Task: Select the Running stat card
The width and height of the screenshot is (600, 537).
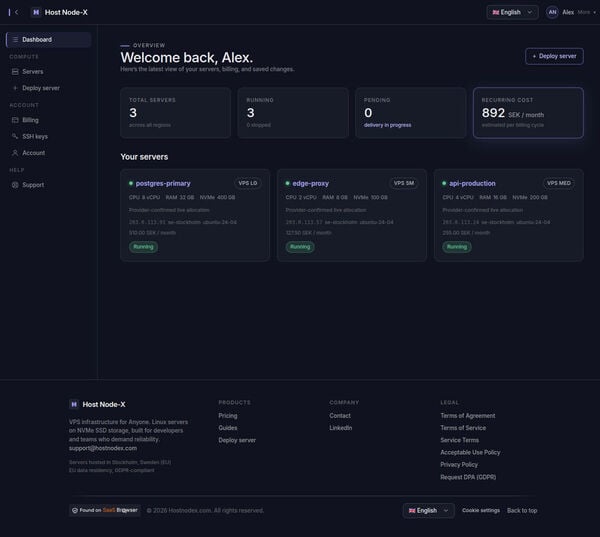Action: pyautogui.click(x=293, y=113)
